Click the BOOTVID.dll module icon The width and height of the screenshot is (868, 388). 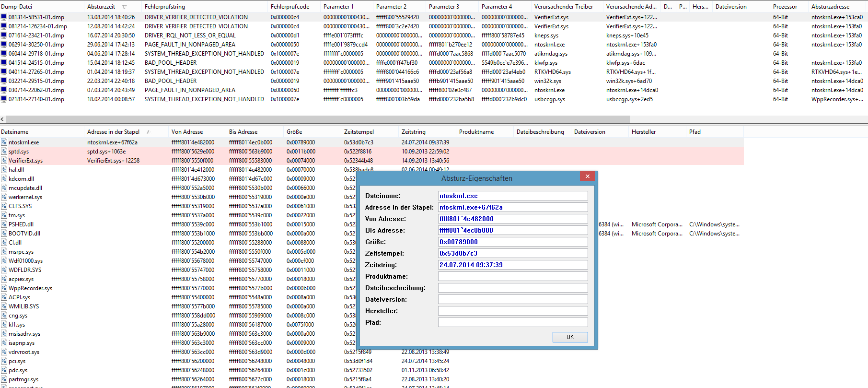(x=4, y=233)
